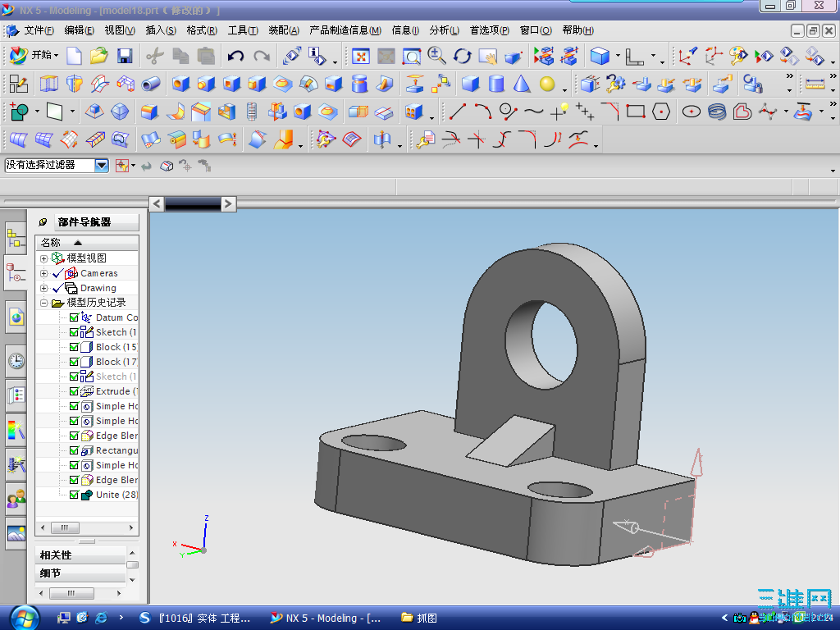This screenshot has width=840, height=630.
Task: Toggle the Rectangu feature checkbox
Action: pos(74,450)
